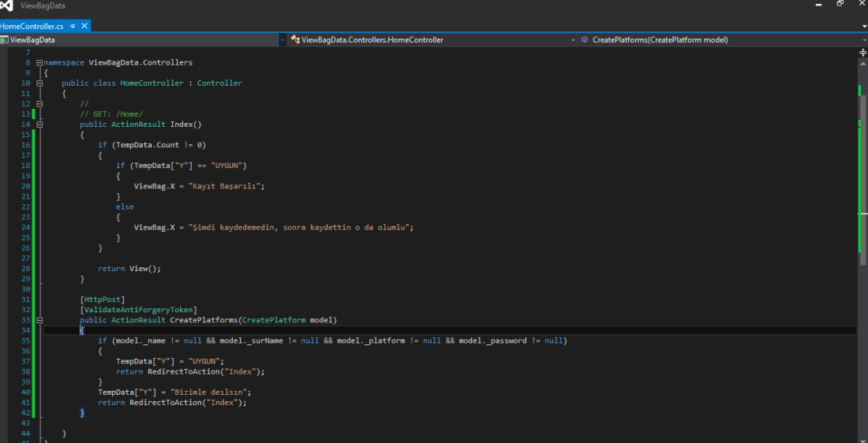Click the scroll up arrow of vertical scrollbar

coord(862,63)
